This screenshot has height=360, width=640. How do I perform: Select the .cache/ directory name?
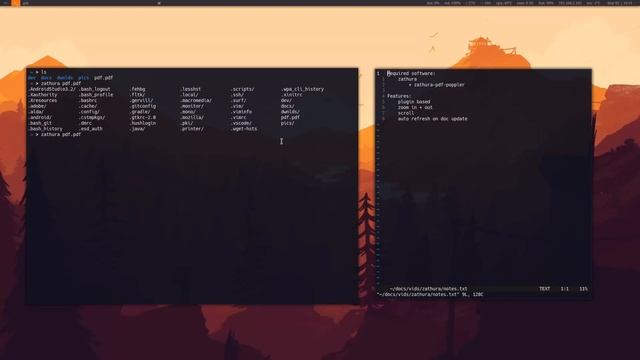[x=88, y=106]
